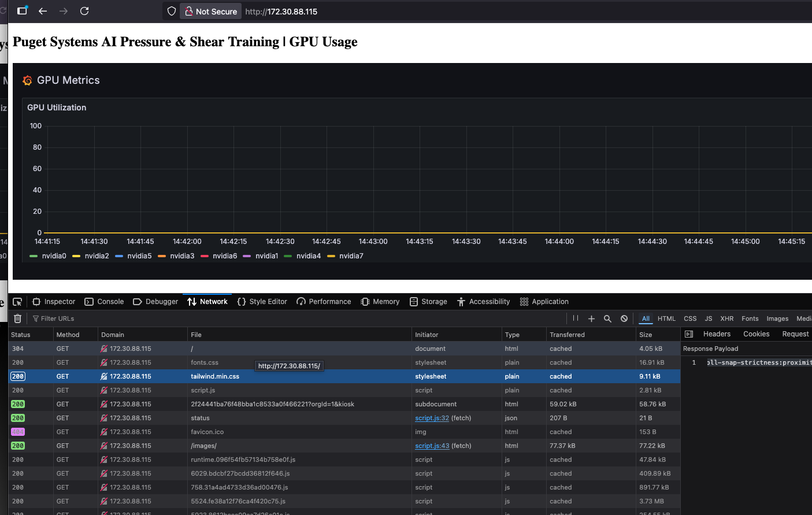Select the element picker tool
Screen dimensions: 812x515
click(x=17, y=301)
